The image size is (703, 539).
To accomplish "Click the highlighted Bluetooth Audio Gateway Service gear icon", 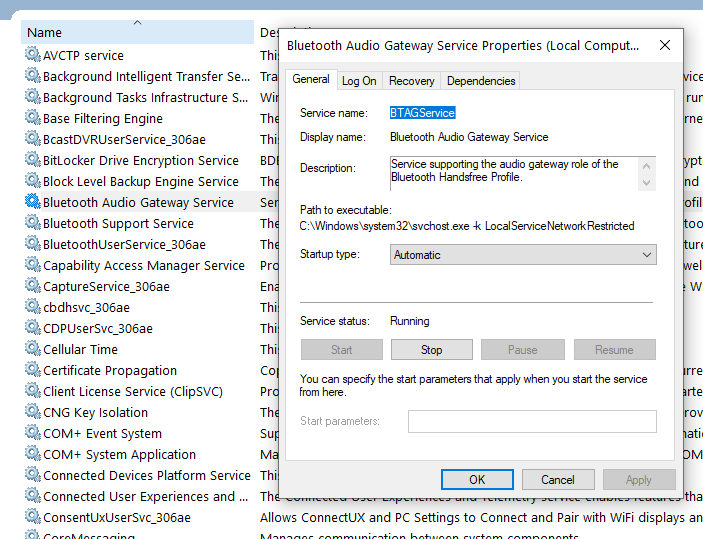I will pyautogui.click(x=33, y=202).
